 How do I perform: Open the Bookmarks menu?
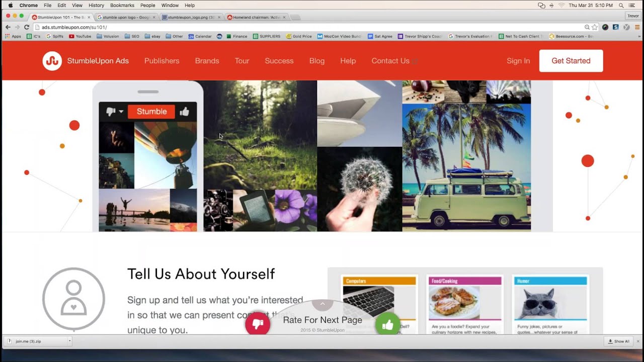tap(122, 5)
